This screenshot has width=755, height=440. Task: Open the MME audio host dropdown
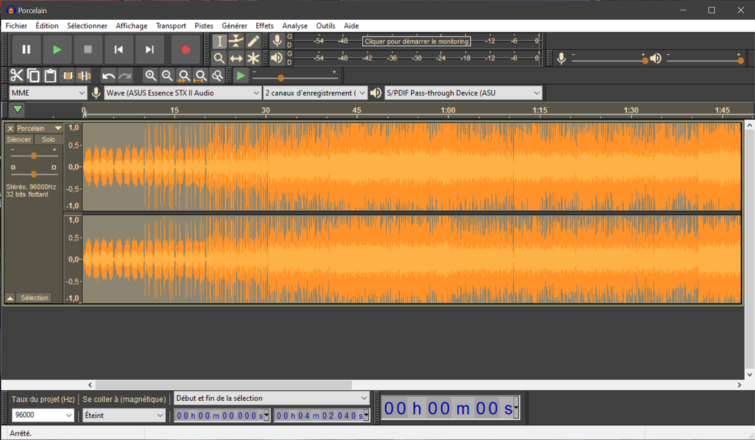tap(47, 93)
